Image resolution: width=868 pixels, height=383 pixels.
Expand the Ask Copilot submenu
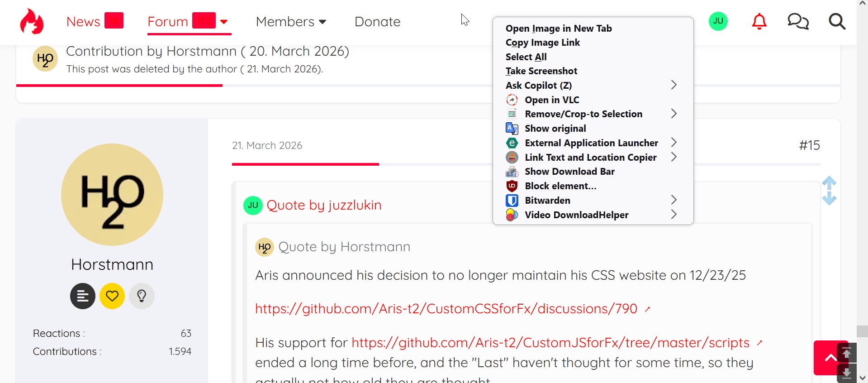pos(674,85)
